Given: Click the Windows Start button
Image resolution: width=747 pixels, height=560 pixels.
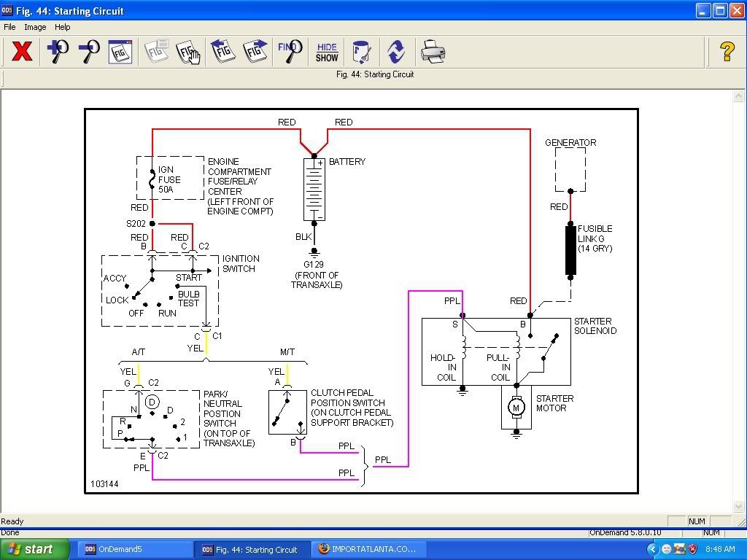Looking at the screenshot, I should (x=35, y=549).
